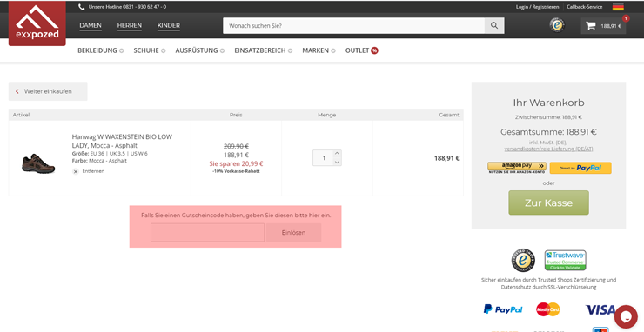Screen dimensions: 644x332
Task: Click the Trusted Shops guarantee seal
Action: click(x=523, y=260)
